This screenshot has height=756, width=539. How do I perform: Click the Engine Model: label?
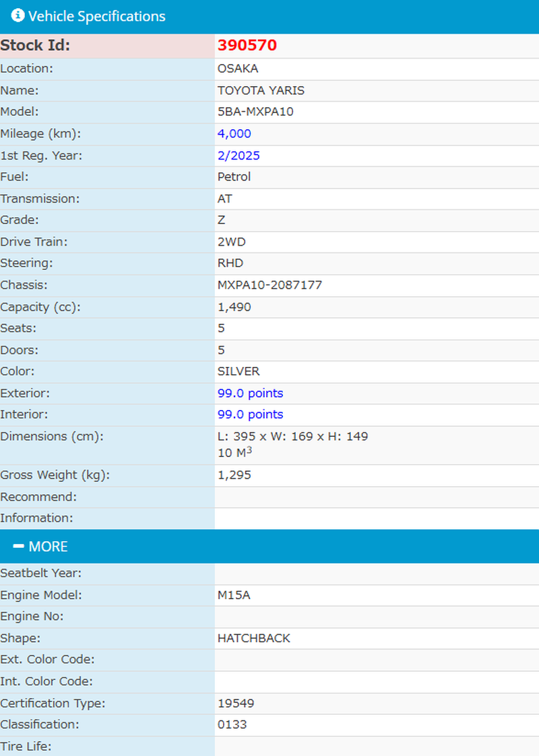point(41,595)
